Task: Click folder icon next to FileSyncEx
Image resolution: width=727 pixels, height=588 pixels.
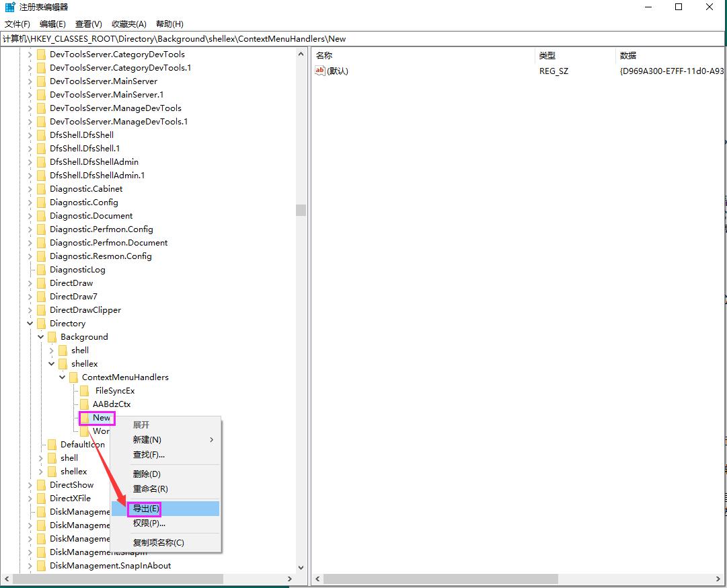Action: (84, 390)
